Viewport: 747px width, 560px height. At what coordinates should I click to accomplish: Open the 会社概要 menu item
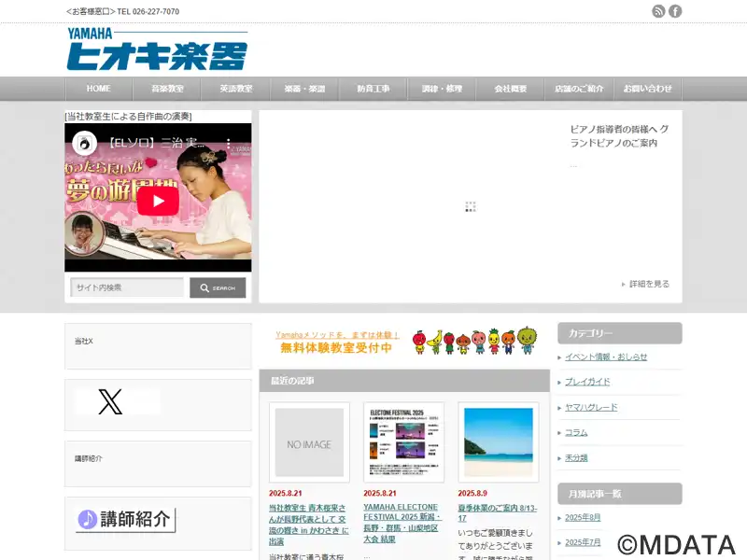click(510, 89)
